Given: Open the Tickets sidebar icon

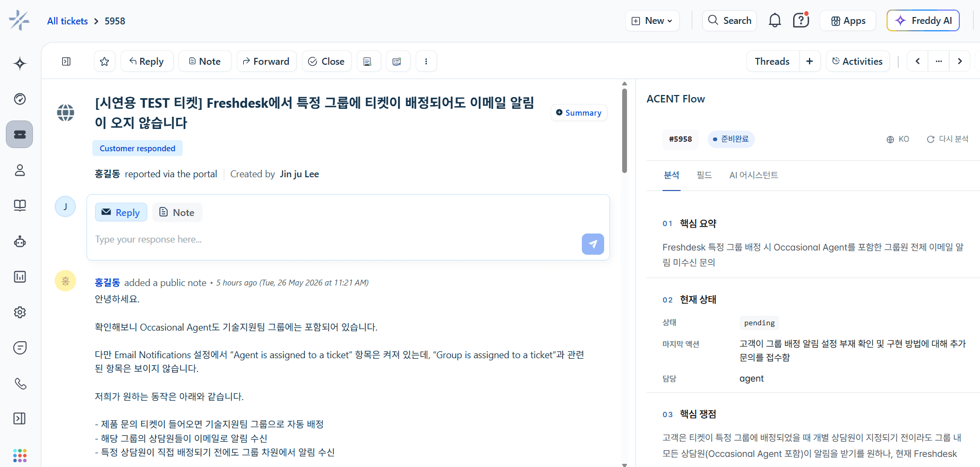Looking at the screenshot, I should [x=20, y=134].
